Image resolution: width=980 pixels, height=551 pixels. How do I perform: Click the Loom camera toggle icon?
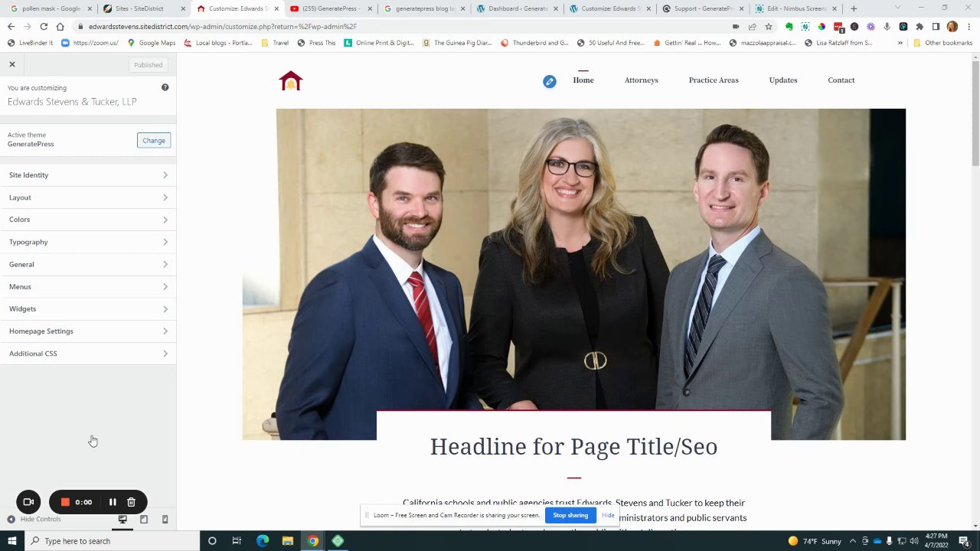(28, 502)
